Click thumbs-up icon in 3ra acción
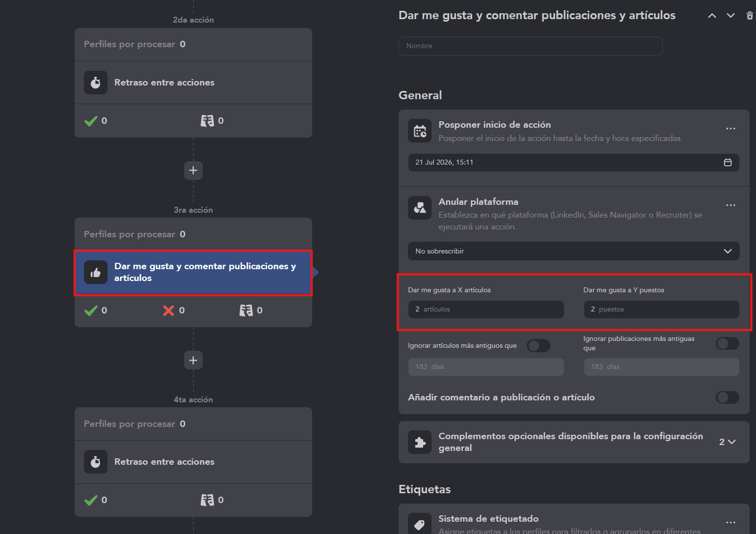 (x=96, y=272)
